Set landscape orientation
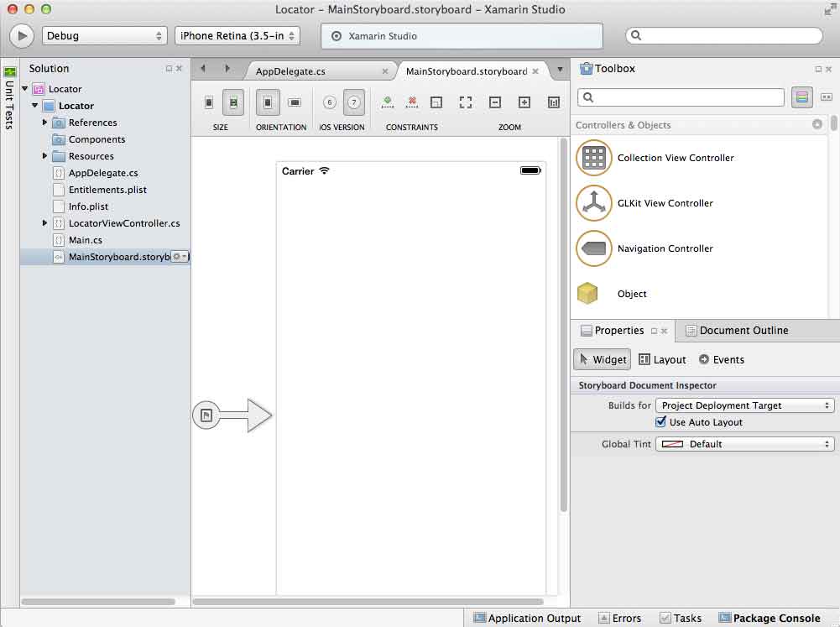840x627 pixels. pyautogui.click(x=294, y=102)
